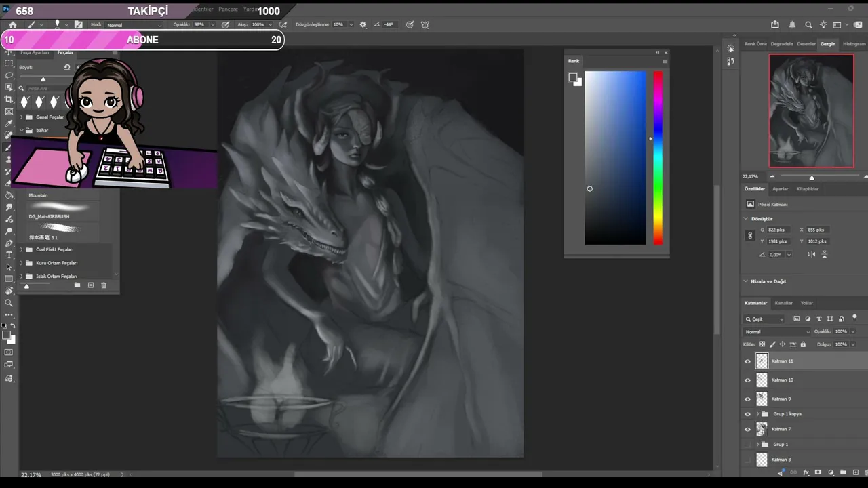Collapse the Dönüştür section

[746, 219]
